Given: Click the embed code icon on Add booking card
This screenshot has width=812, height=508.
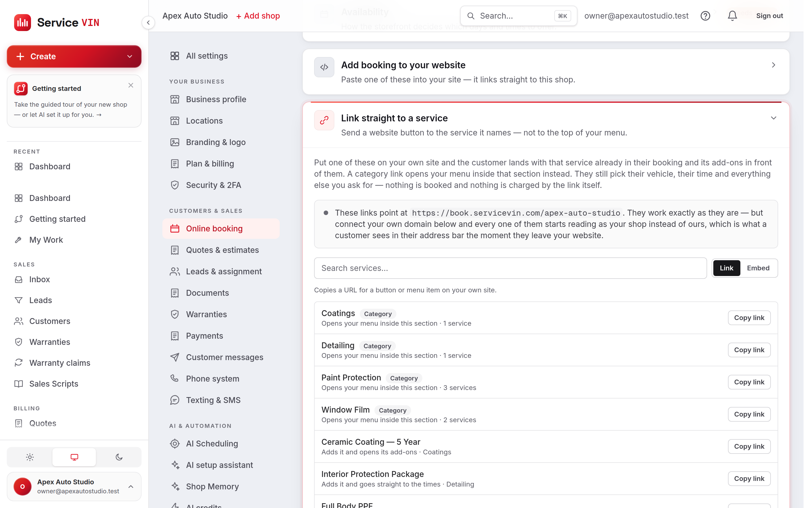Looking at the screenshot, I should pos(324,67).
